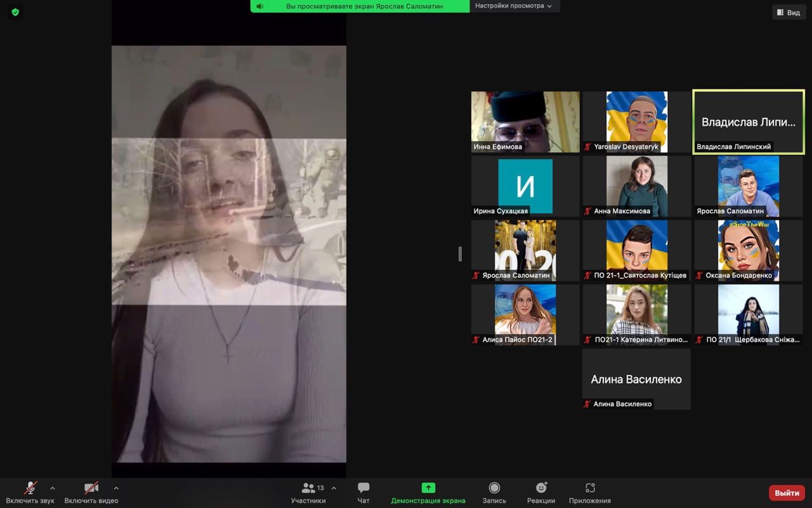Viewport: 812px width, 508px height.
Task: Click the 13 participant count number
Action: [320, 488]
